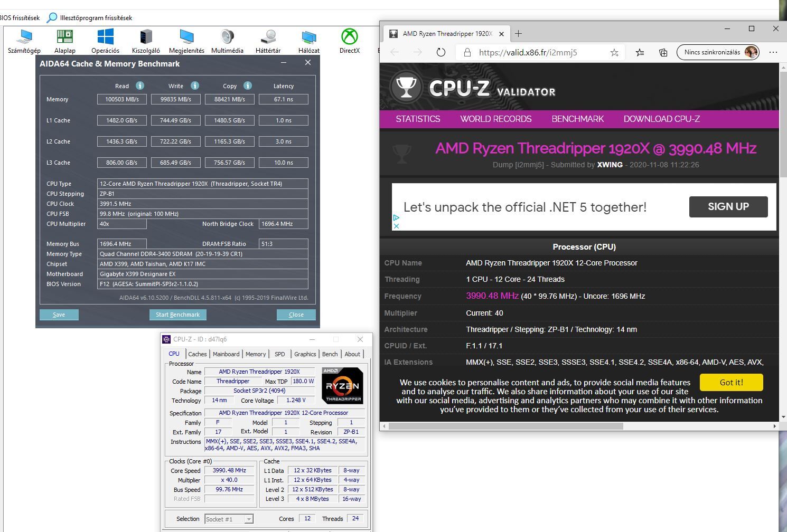Viewport: 787px width, 532px height.
Task: Click the Memory Bus 1696.4 MHz field
Action: click(122, 244)
